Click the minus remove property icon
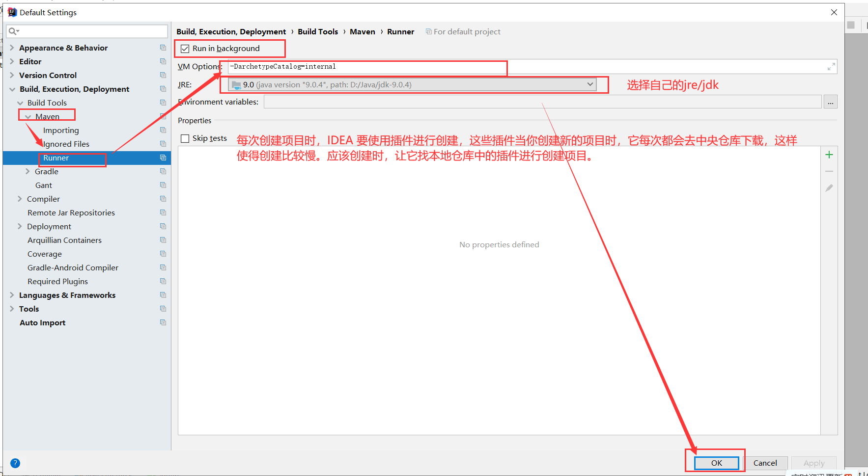The width and height of the screenshot is (868, 476). [829, 171]
